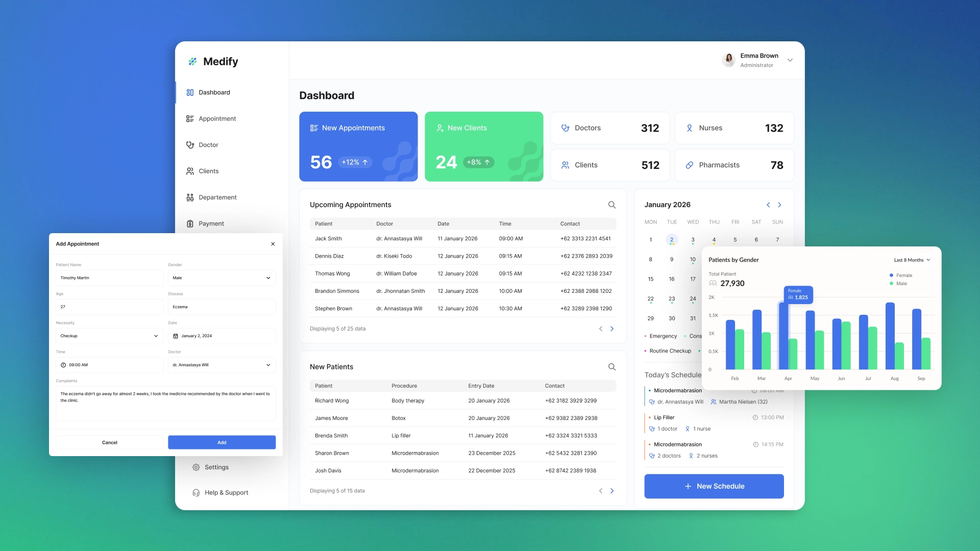Click the Doctor stethoscope icon

tap(189, 145)
